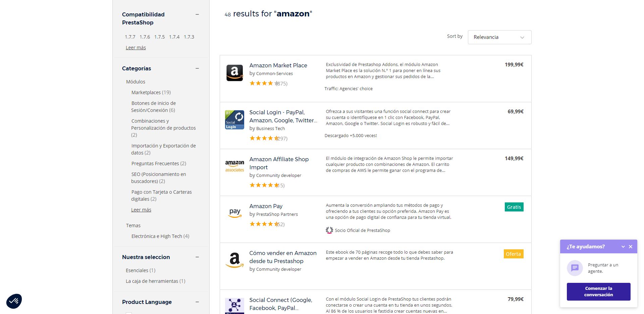The image size is (644, 314).
Task: Select PrestaShop version 1.7.7 compatibility filter
Action: coord(130,37)
